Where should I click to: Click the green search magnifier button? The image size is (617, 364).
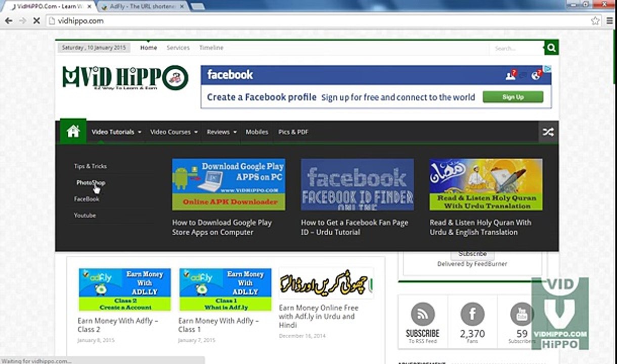551,48
